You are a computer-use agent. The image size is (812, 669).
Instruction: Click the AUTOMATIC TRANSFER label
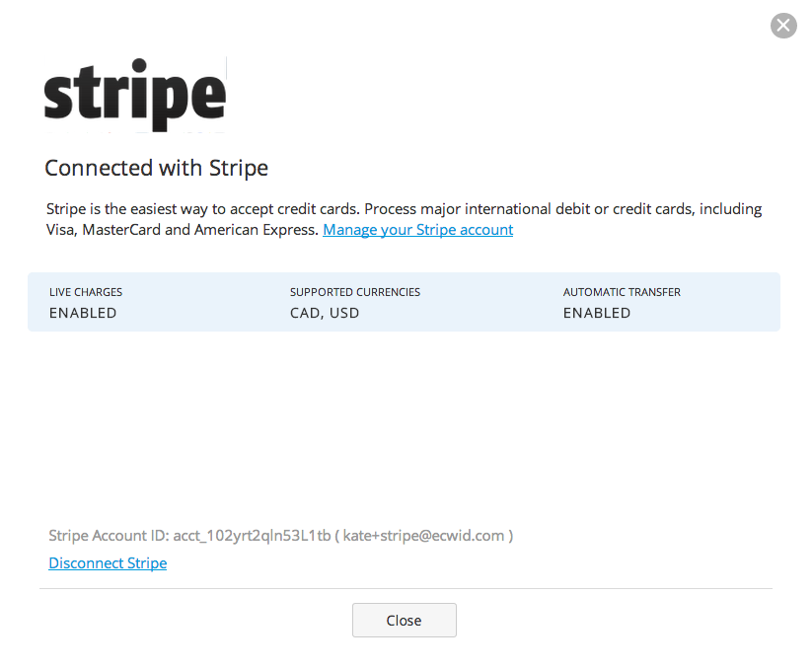click(x=622, y=292)
